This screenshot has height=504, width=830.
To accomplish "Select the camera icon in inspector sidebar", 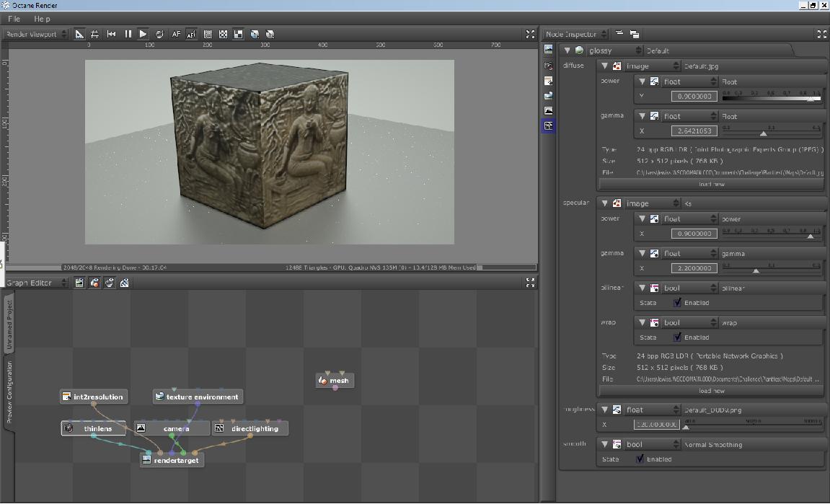I will click(549, 65).
